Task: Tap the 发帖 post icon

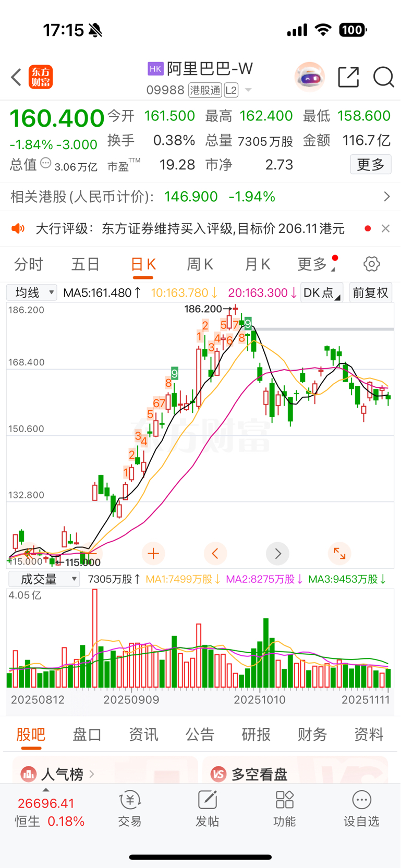Action: pos(207,809)
